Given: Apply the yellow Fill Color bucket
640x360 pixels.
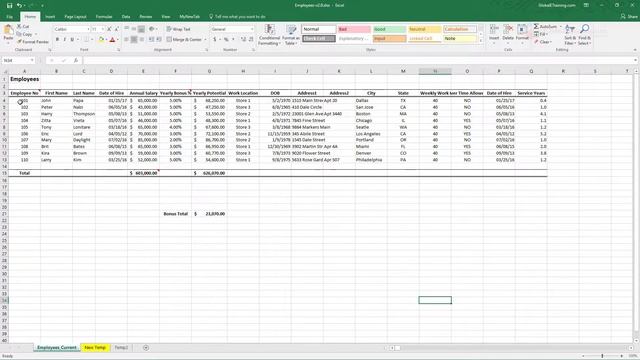Looking at the screenshot, I should tap(101, 40).
